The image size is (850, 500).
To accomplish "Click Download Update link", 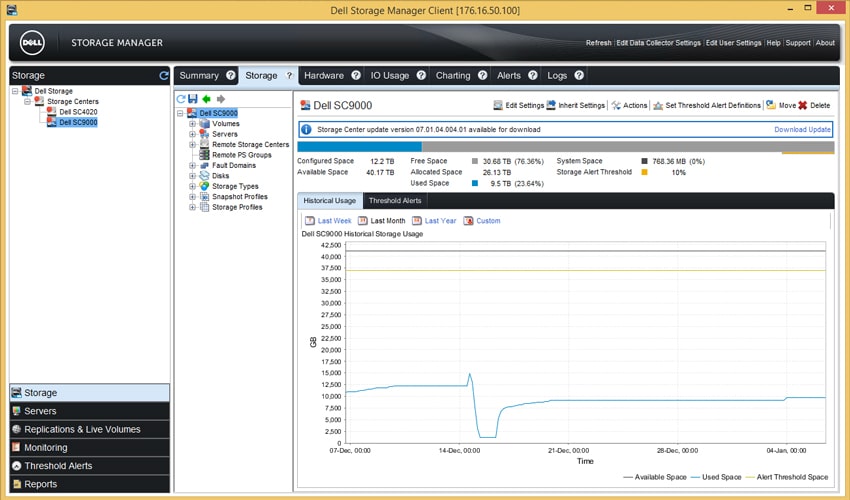I will 802,130.
